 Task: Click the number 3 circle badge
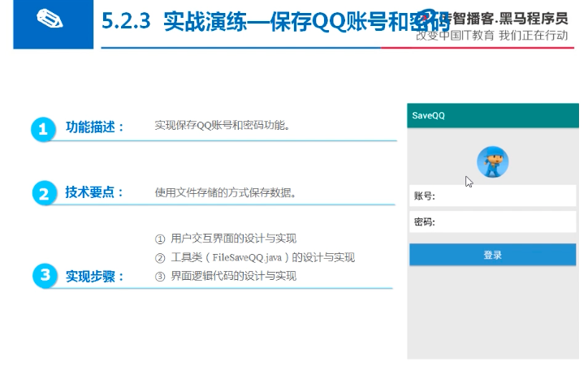(45, 275)
